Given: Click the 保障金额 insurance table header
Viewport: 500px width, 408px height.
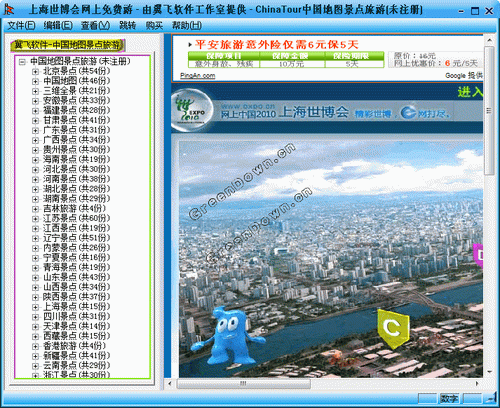Looking at the screenshot, I should coord(292,56).
